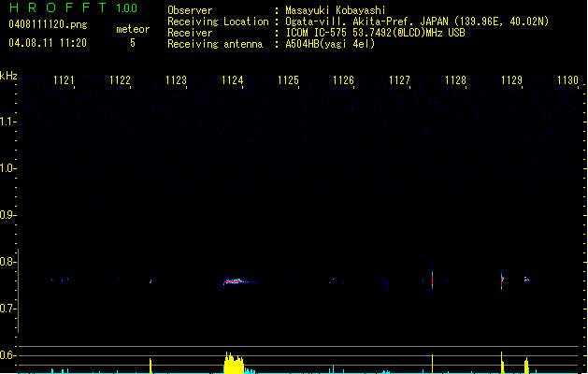The width and height of the screenshot is (588, 374).
Task: Click observer name Masayuki Kobayashi
Action: (336, 10)
